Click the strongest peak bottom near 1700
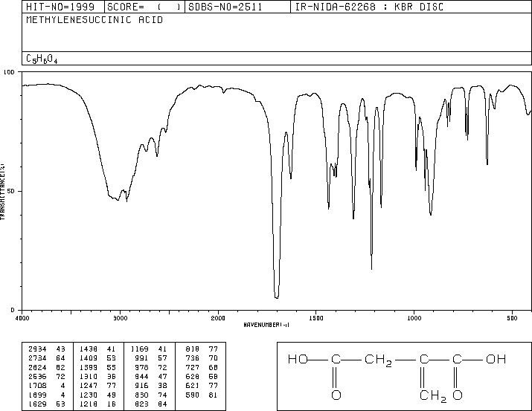 click(x=277, y=297)
